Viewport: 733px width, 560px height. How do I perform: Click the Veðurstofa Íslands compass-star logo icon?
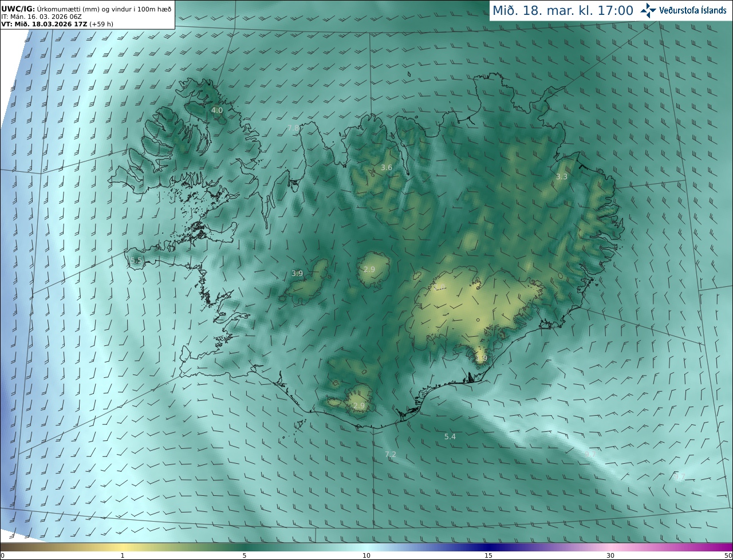point(648,10)
